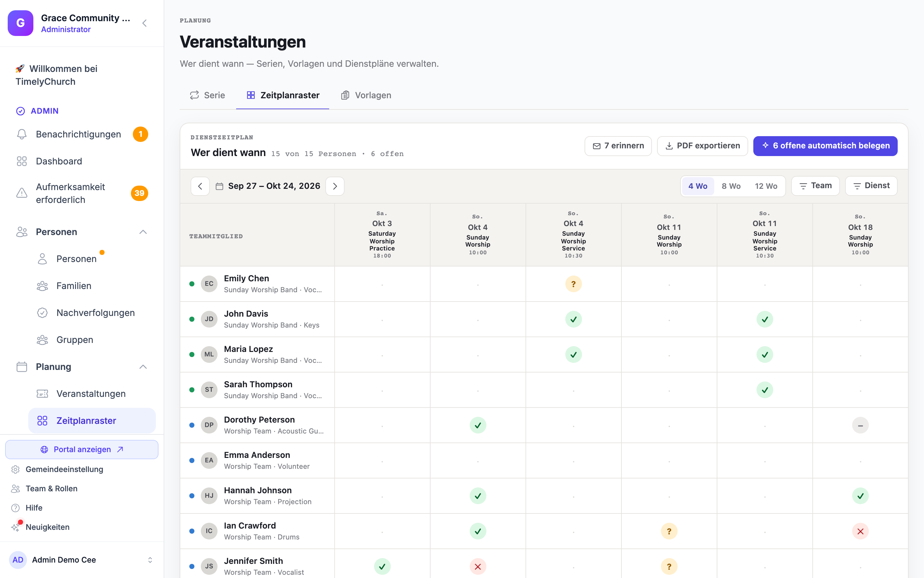Click Jennifer Smith's declined X on Okt 4
Screen dimensions: 924x578
[478, 566]
